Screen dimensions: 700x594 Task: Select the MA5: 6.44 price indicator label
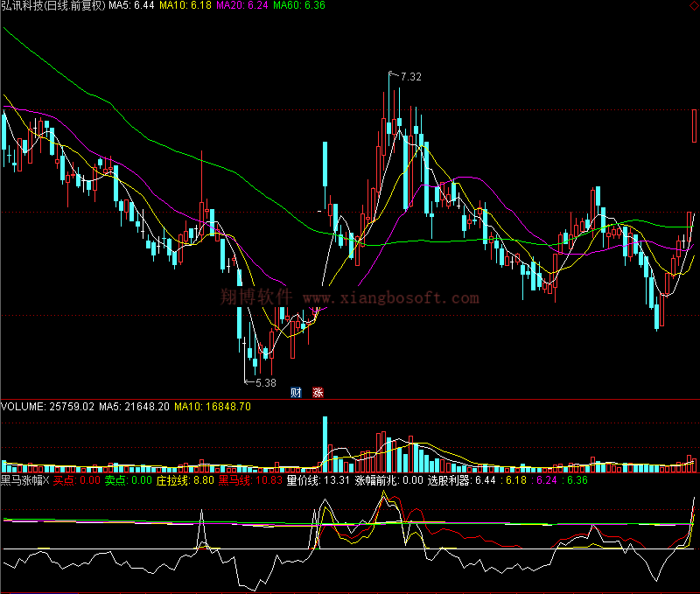tap(130, 6)
